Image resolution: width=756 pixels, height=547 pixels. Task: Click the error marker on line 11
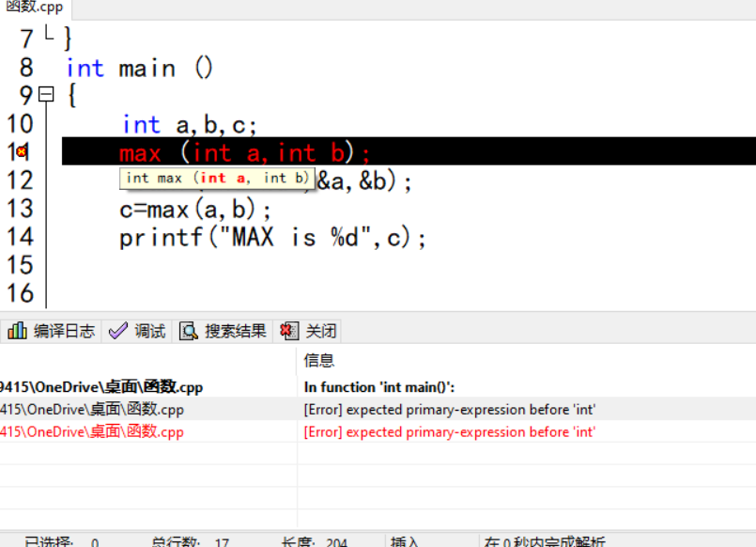(x=22, y=152)
